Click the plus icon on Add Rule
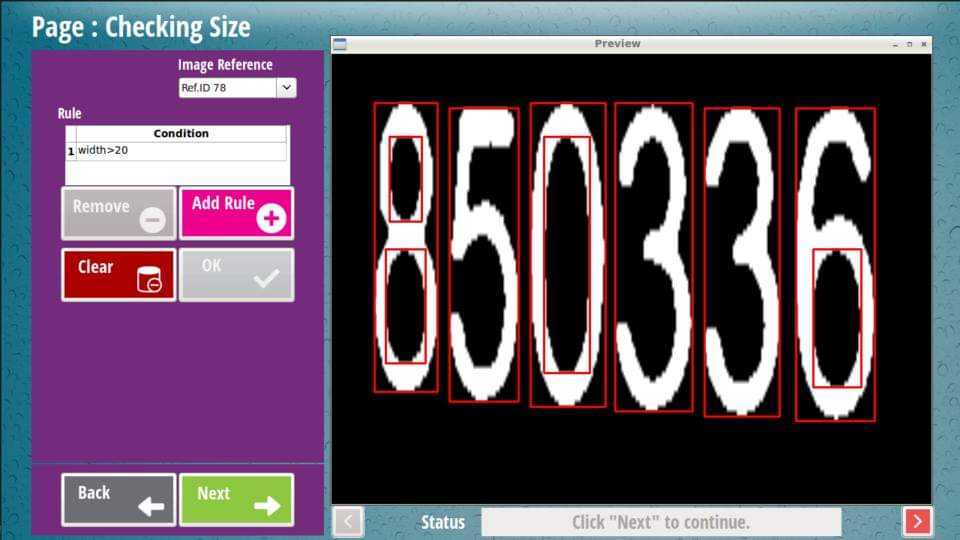 [270, 218]
